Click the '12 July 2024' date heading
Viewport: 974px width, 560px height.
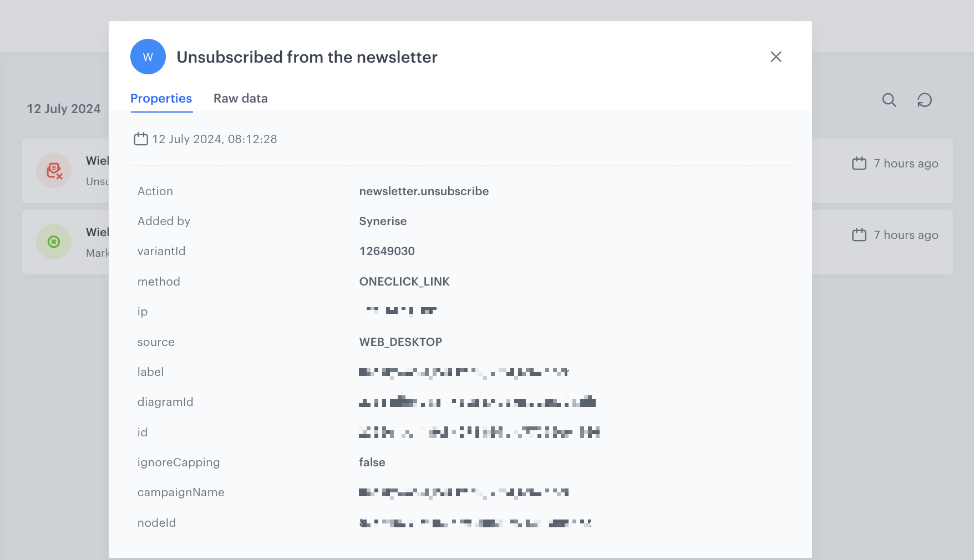(63, 109)
